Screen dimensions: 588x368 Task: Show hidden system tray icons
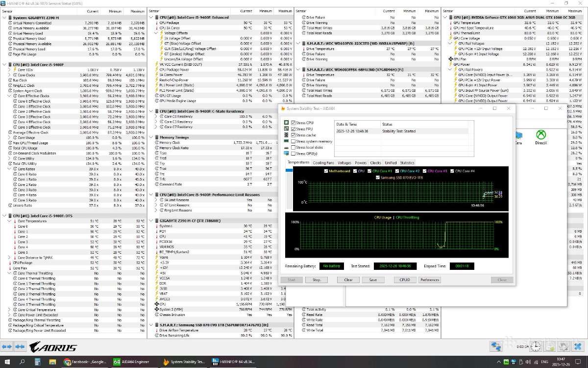[499, 362]
